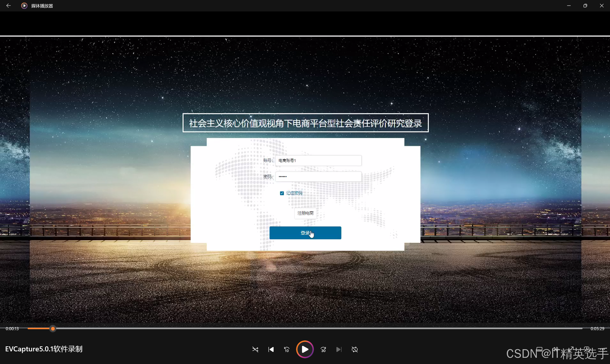
Task: Skip forward 30 seconds
Action: [323, 349]
